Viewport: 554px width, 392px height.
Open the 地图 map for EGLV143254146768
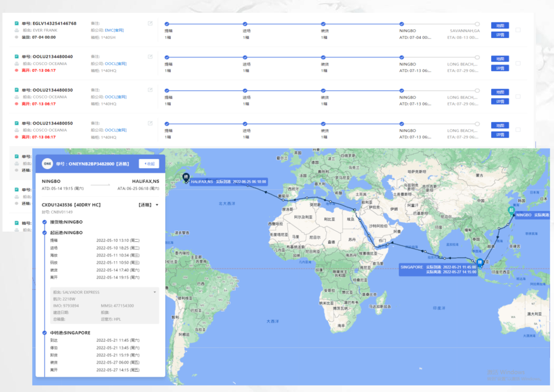[x=499, y=25]
